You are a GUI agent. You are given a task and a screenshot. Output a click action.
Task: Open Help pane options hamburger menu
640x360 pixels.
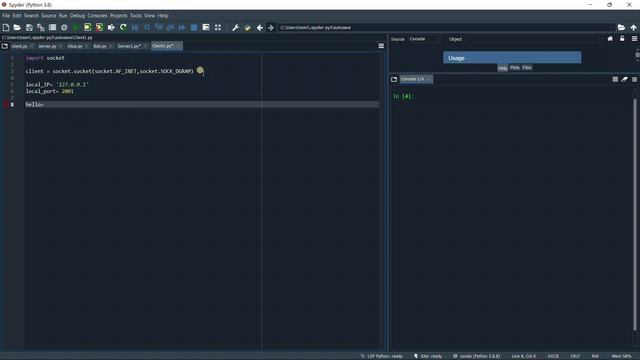[x=634, y=39]
